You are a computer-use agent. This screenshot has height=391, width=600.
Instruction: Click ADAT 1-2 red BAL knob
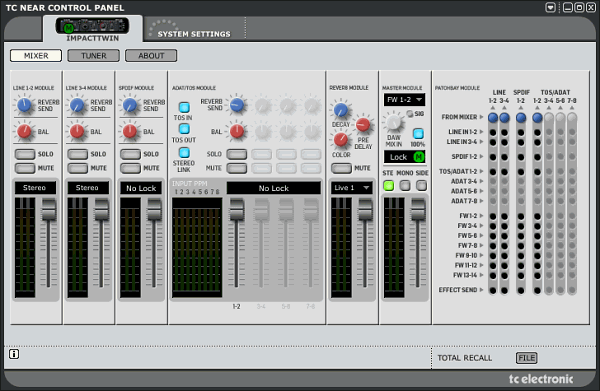point(237,131)
